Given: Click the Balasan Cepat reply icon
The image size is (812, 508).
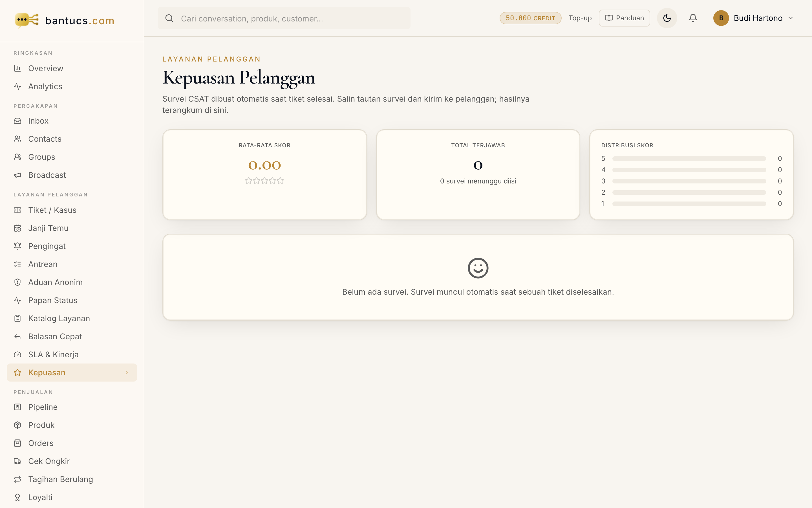Looking at the screenshot, I should 17,336.
